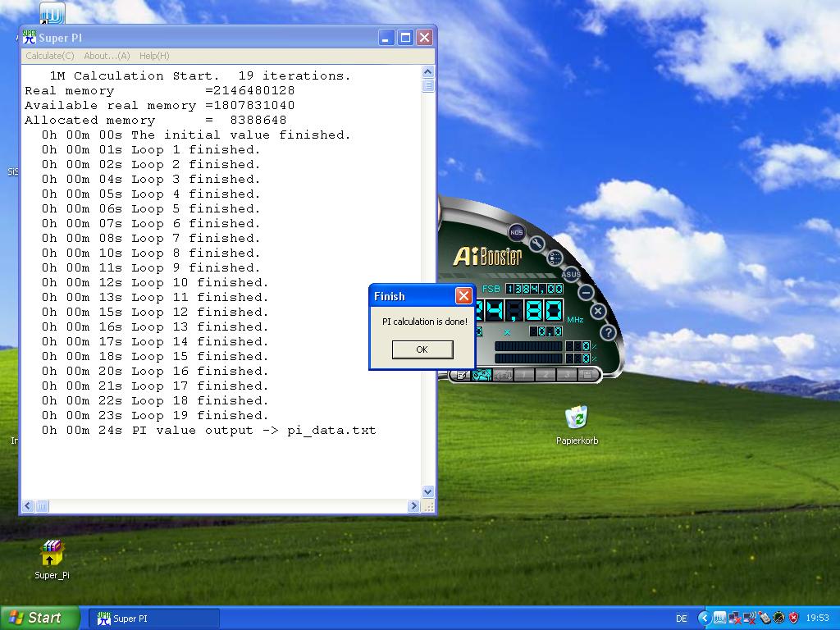
Task: Click scroll right arrow in Super PI
Action: point(413,505)
